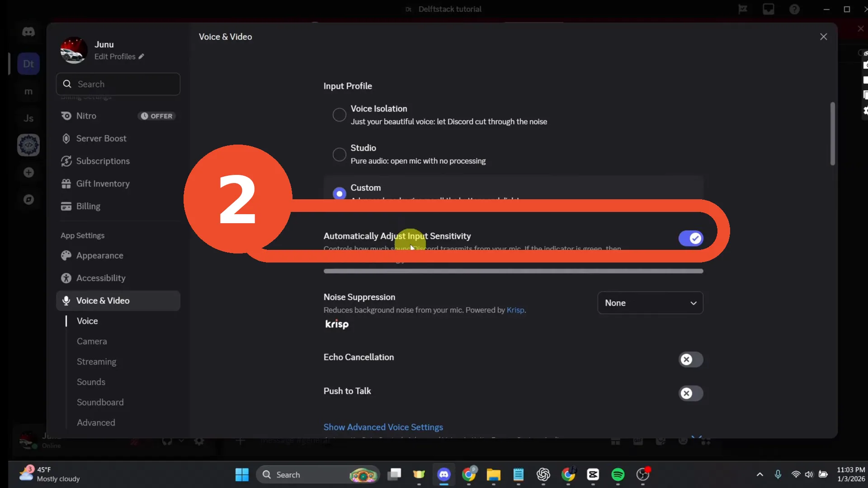The image size is (868, 488).
Task: Toggle Automatically Adjust Input Sensitivity off
Action: pyautogui.click(x=690, y=238)
